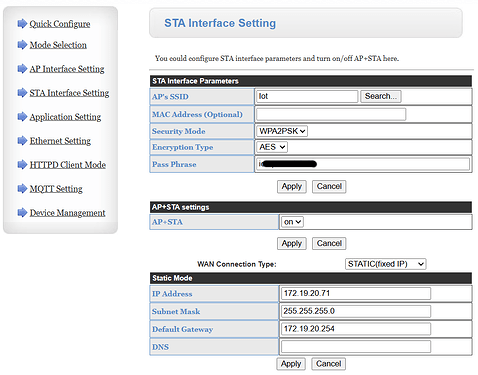The height and width of the screenshot is (375, 478).
Task: Open the Quick Configure page
Action: tap(60, 24)
